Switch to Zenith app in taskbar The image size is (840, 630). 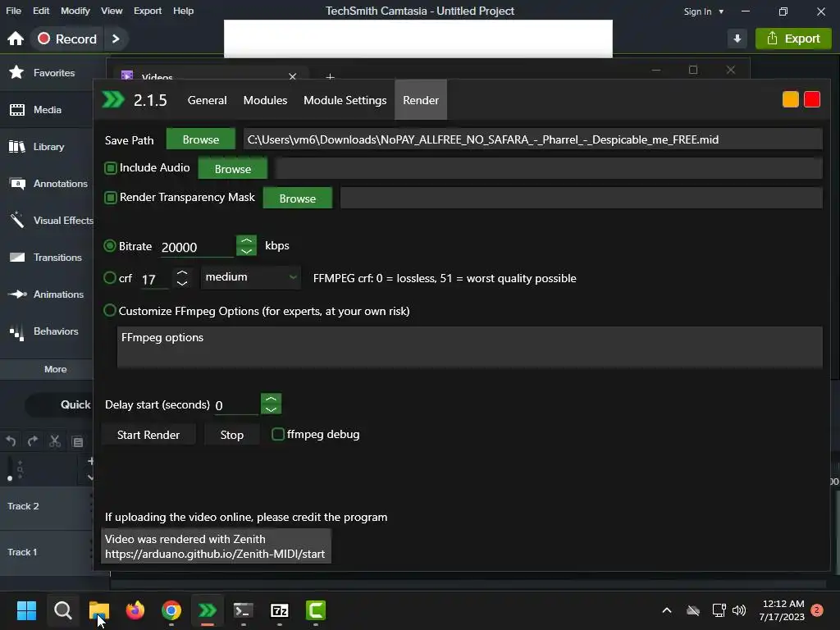(x=208, y=610)
